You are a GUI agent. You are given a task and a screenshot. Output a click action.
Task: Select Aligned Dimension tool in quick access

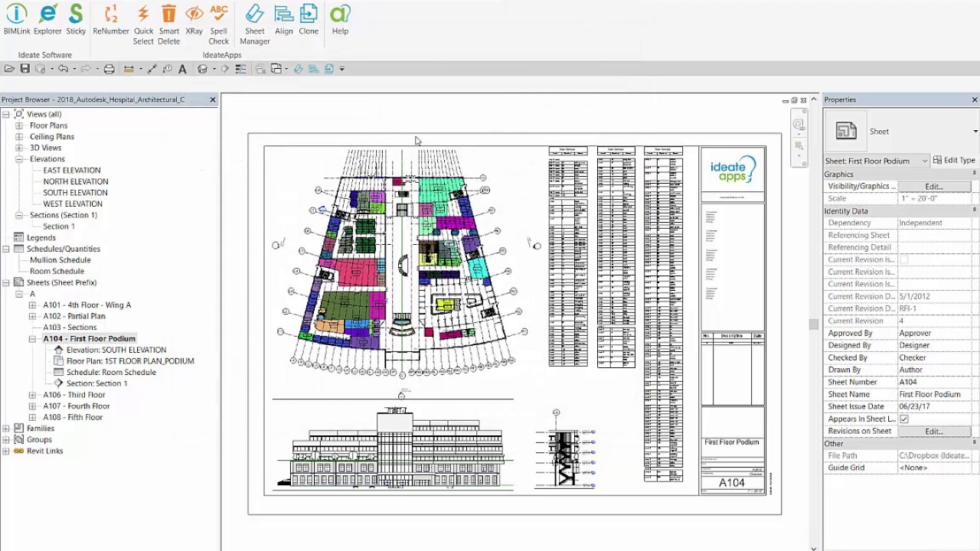click(x=152, y=69)
